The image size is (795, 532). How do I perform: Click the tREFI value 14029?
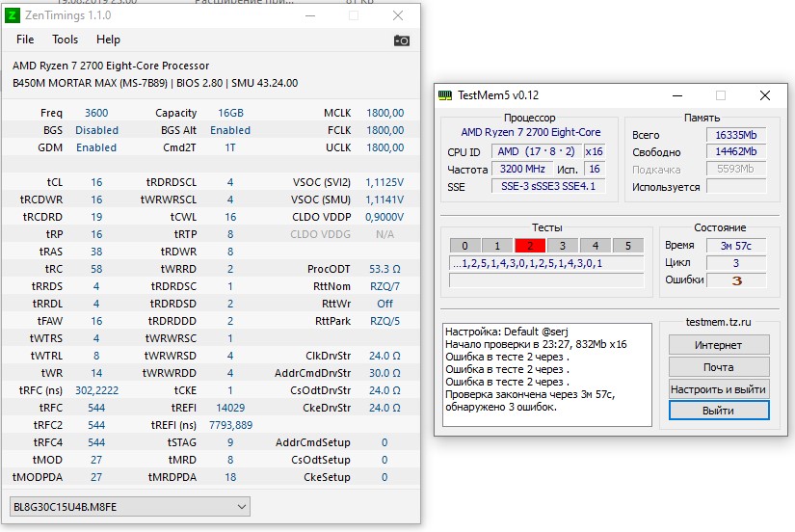(x=230, y=408)
